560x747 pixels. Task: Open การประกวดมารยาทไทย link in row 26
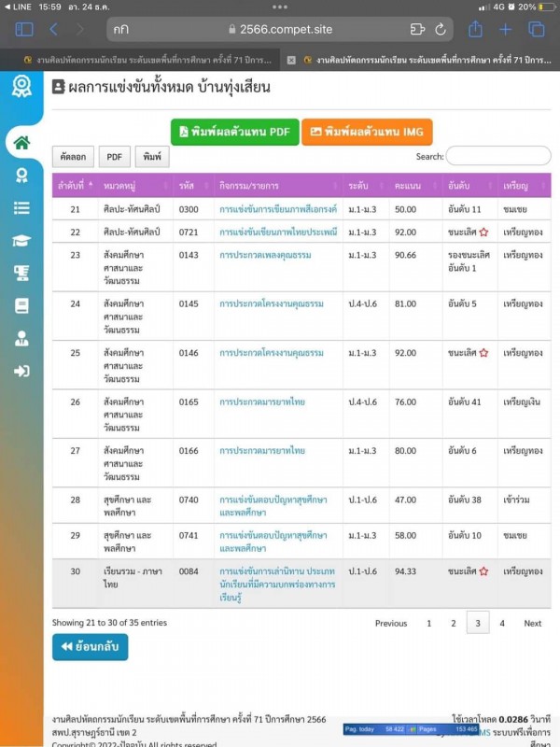click(x=262, y=402)
